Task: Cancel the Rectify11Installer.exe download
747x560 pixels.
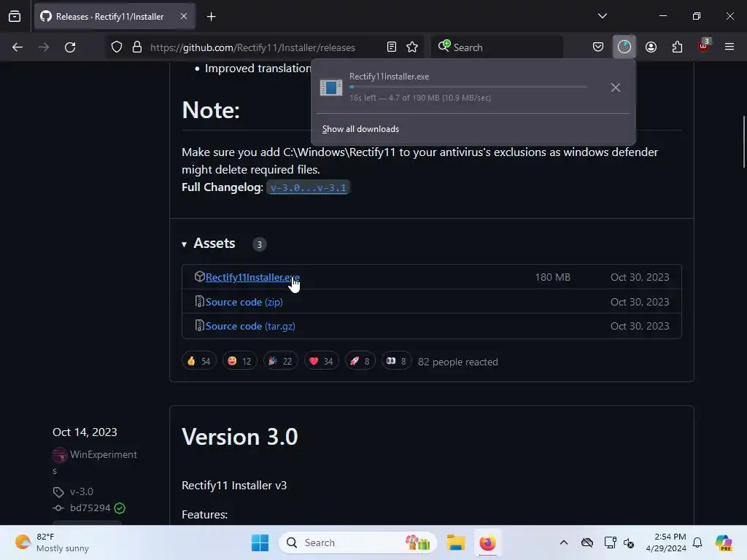Action: point(616,87)
